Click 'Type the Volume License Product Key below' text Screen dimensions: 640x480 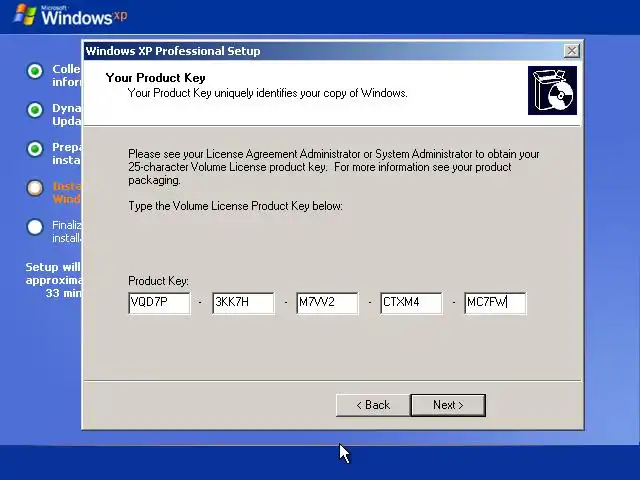(x=236, y=206)
